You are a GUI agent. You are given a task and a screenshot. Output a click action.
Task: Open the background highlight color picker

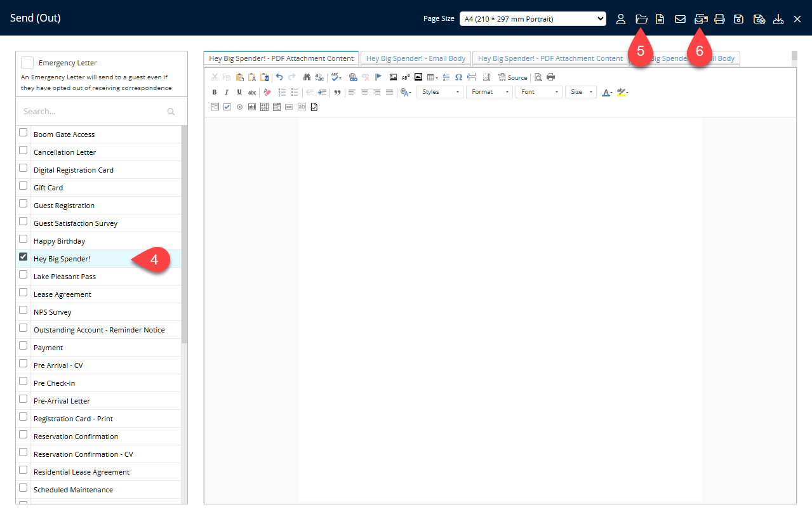[622, 92]
